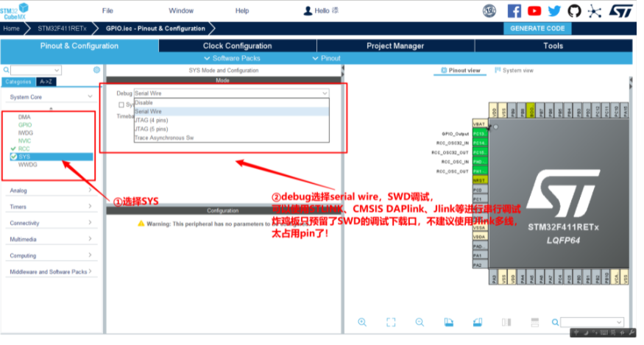Switch to System view tab
This screenshot has width=644, height=345.
coord(514,71)
